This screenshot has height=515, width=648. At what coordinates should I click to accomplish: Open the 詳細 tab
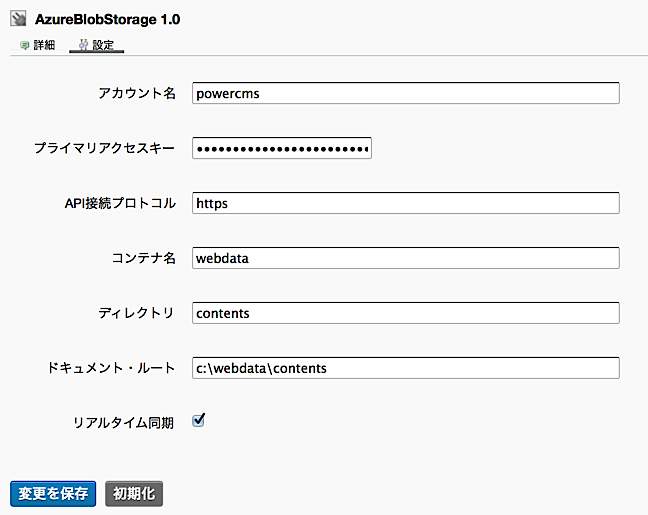[x=44, y=46]
